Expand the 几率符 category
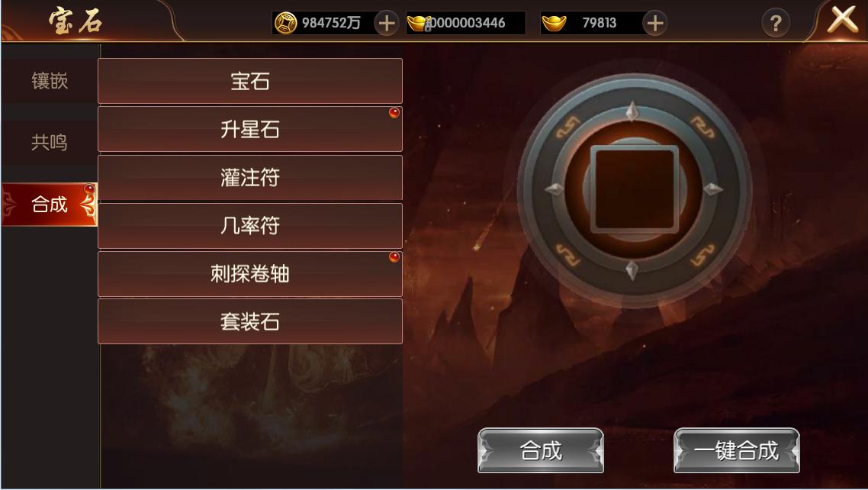The height and width of the screenshot is (490, 868). click(x=250, y=225)
